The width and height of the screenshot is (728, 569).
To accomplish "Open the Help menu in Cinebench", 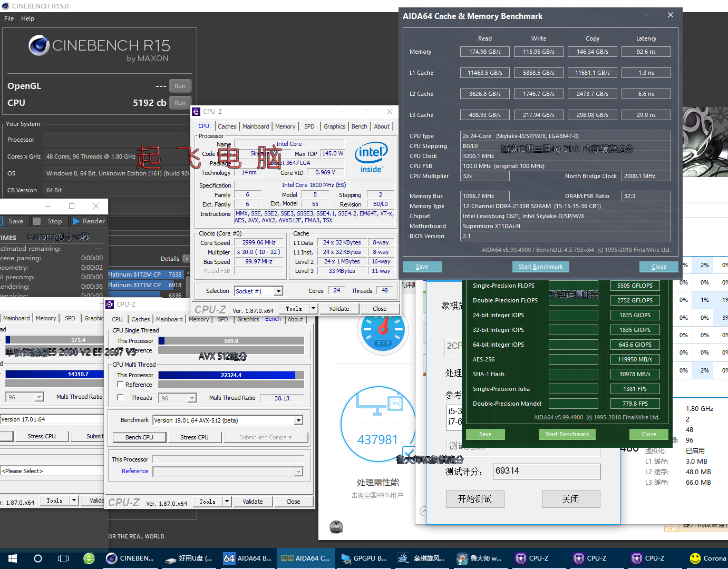I will tap(27, 18).
